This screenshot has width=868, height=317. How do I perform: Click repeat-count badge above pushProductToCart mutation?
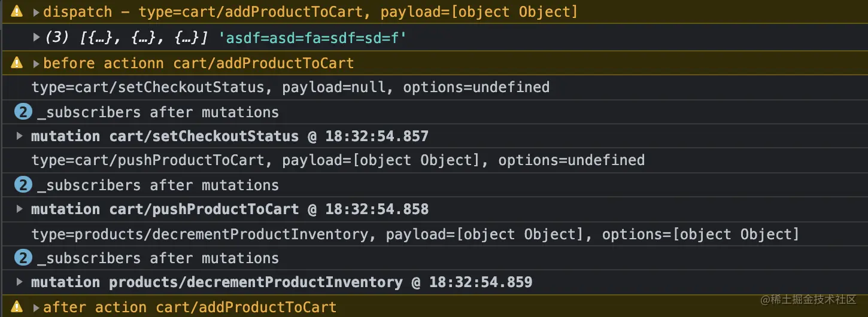pyautogui.click(x=23, y=185)
